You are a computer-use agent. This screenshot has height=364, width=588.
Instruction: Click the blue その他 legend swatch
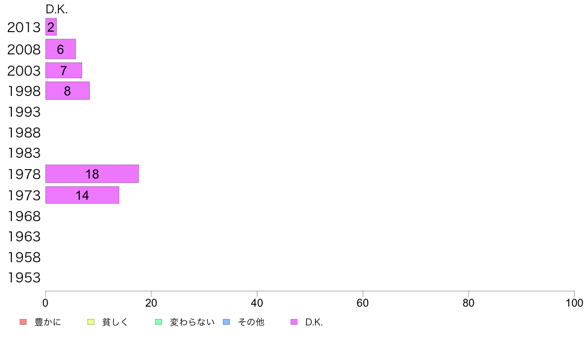227,322
